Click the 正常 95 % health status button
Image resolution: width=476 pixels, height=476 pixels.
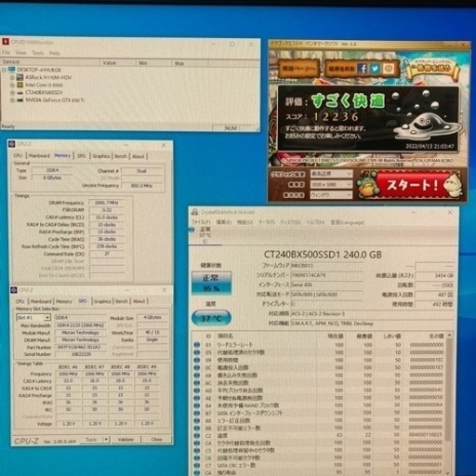pos(211,283)
